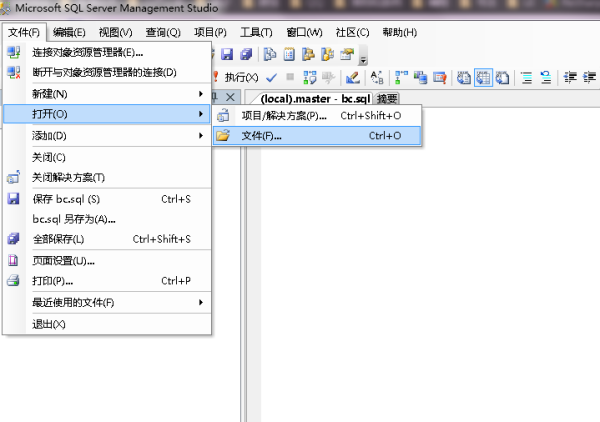
Task: Open the Properties Window toolbar icon
Action: point(347,54)
